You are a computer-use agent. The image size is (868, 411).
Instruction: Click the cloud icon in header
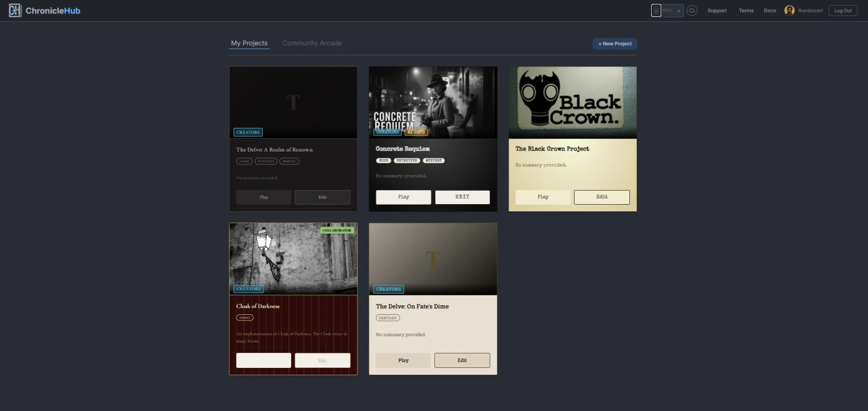click(x=692, y=11)
